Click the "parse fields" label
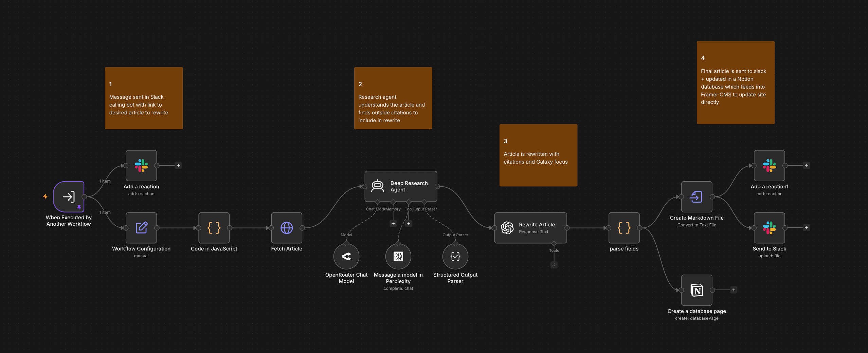Image resolution: width=868 pixels, height=353 pixels. (624, 249)
